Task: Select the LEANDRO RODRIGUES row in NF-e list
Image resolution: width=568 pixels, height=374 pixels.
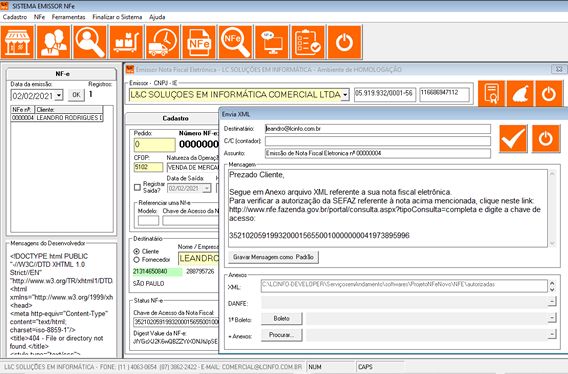Action: coord(57,118)
